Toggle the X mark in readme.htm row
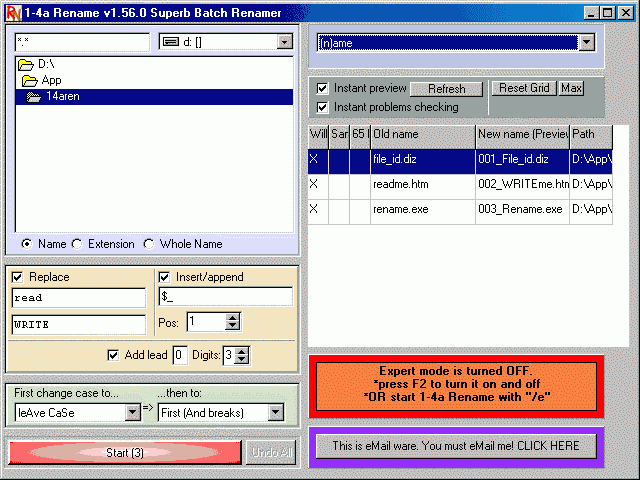Image resolution: width=640 pixels, height=480 pixels. [313, 184]
